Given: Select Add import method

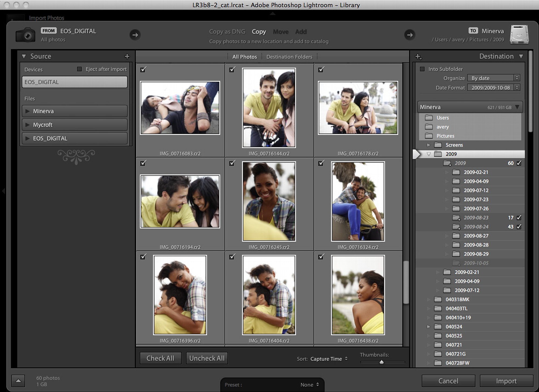Looking at the screenshot, I should (x=301, y=32).
